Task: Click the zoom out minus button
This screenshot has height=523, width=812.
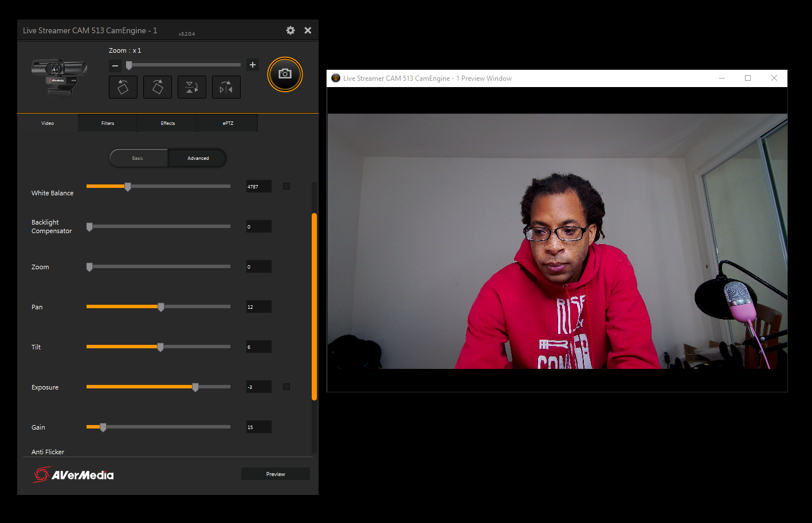Action: pos(115,65)
